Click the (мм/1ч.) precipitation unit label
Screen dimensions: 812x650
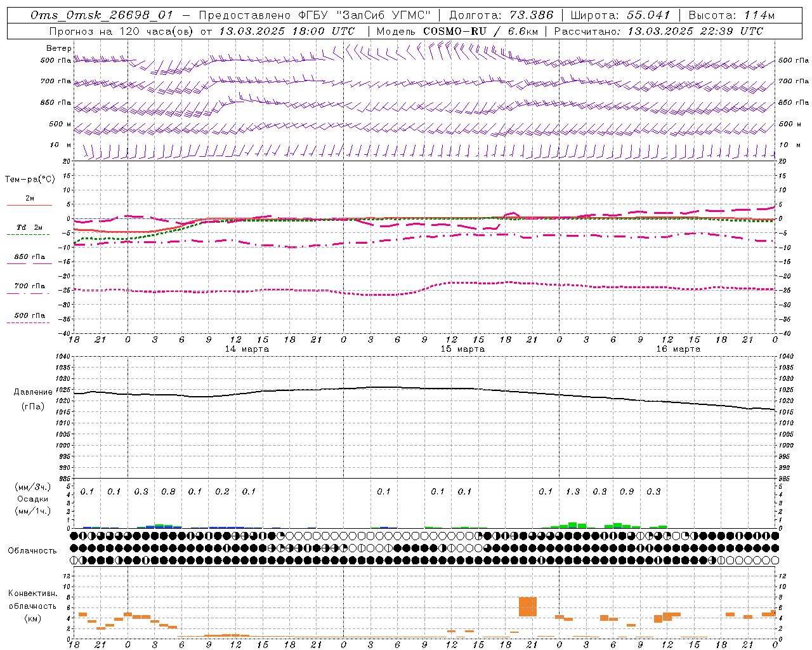[33, 511]
